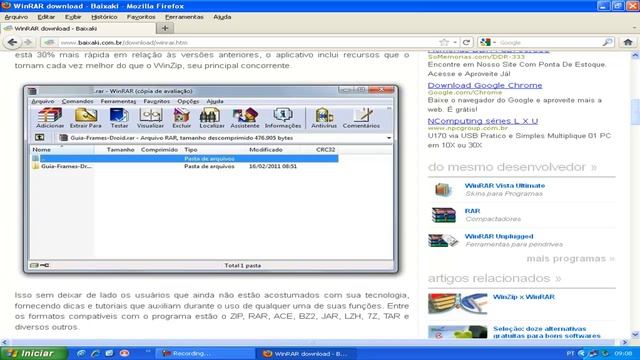640x360 pixels.
Task: Click the red quick launch icon
Action: 124,353
